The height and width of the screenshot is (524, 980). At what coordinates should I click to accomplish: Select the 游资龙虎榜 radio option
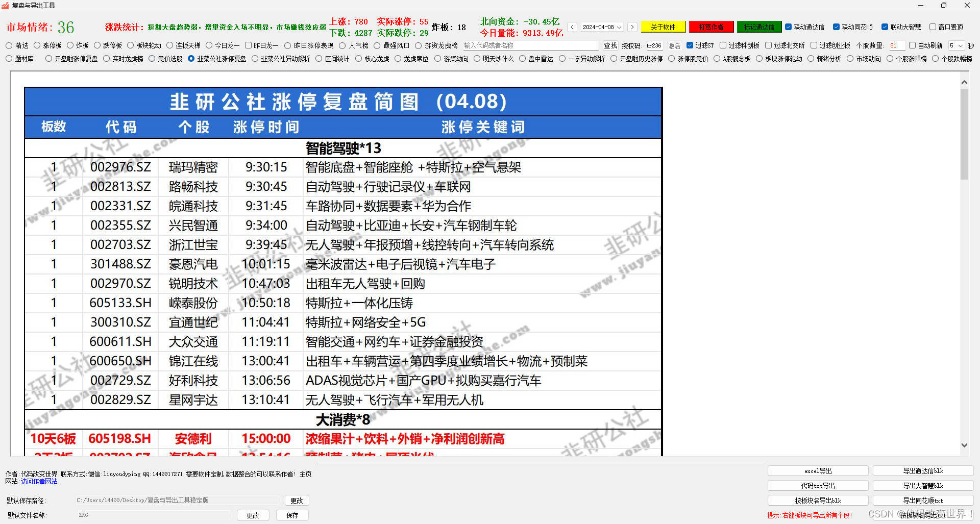coord(419,45)
